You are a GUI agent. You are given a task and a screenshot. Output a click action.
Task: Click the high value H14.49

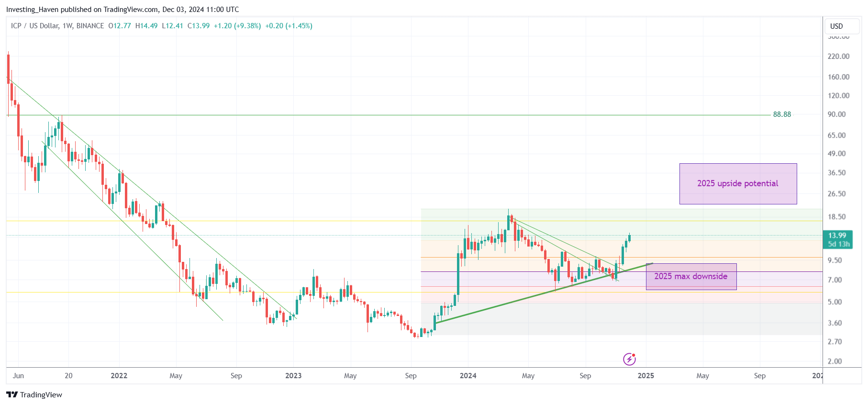pos(146,26)
